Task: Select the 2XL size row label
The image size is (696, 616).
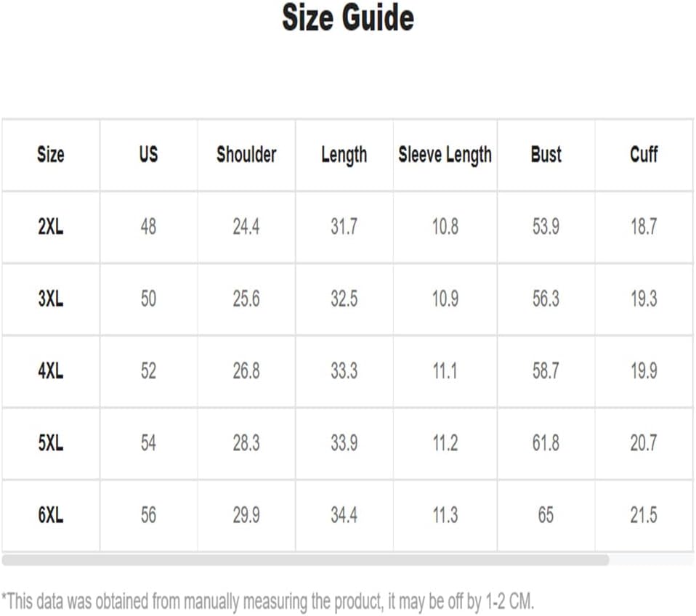Action: tap(50, 227)
